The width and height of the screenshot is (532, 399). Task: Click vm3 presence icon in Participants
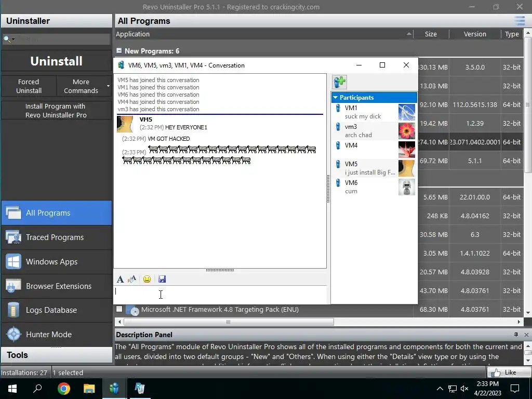point(338,127)
